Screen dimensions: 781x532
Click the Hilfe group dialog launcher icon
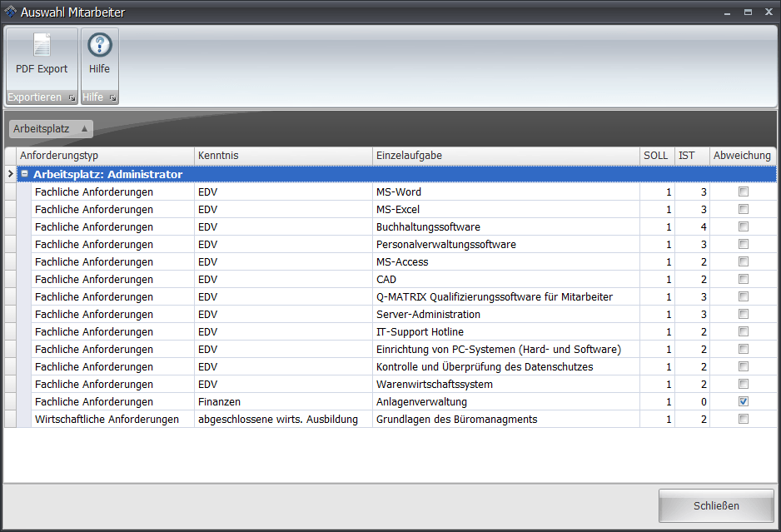click(x=113, y=97)
